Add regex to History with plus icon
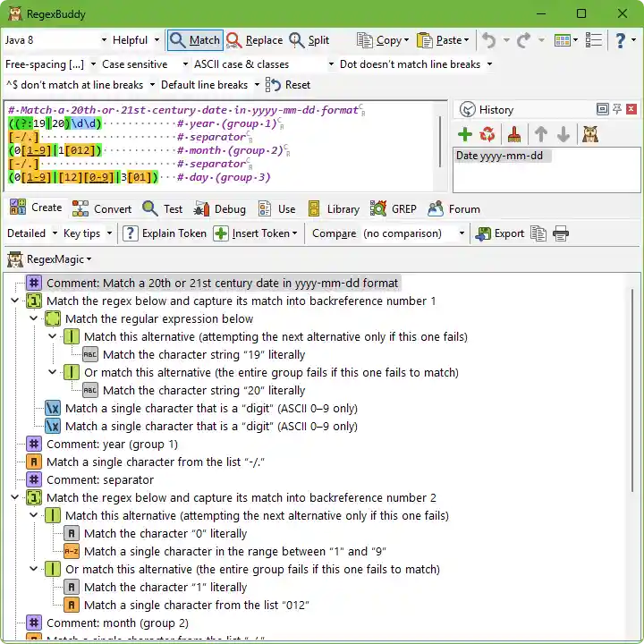The height and width of the screenshot is (644, 644). 465,134
